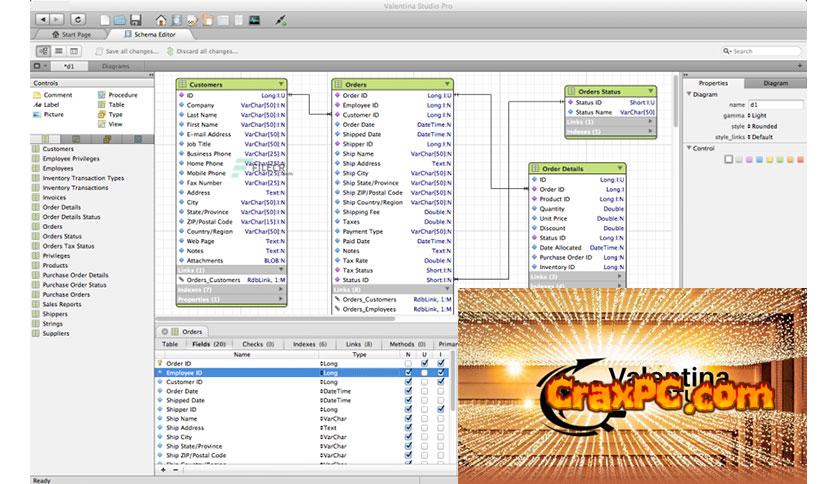The width and height of the screenshot is (836, 484).
Task: Toggle the U checkbox for Employee ID row
Action: [x=424, y=372]
